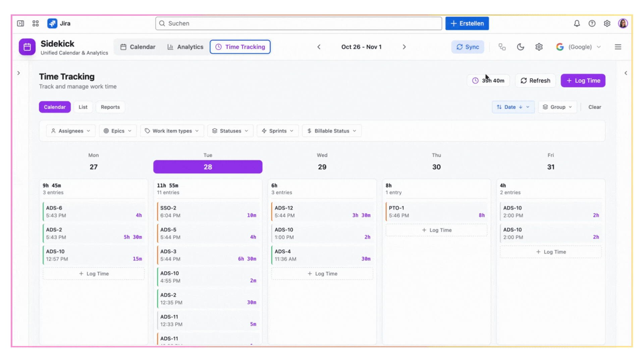Image resolution: width=644 pixels, height=362 pixels.
Task: Open Sidekick settings gear icon
Action: (539, 47)
